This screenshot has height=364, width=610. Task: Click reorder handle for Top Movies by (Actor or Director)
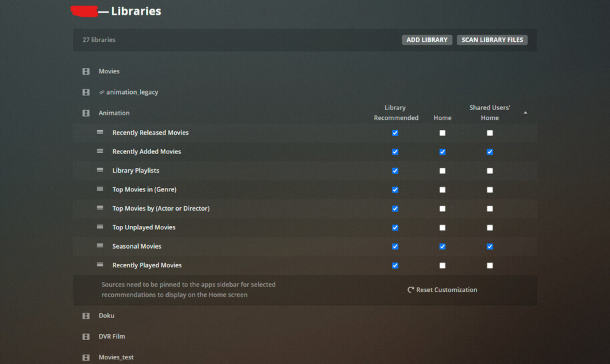[100, 208]
